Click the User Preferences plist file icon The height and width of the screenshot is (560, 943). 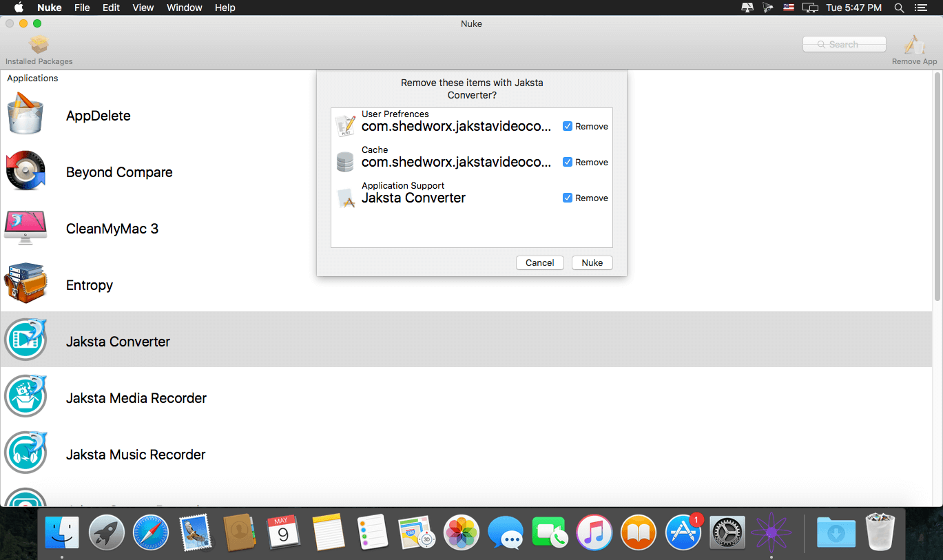click(345, 126)
